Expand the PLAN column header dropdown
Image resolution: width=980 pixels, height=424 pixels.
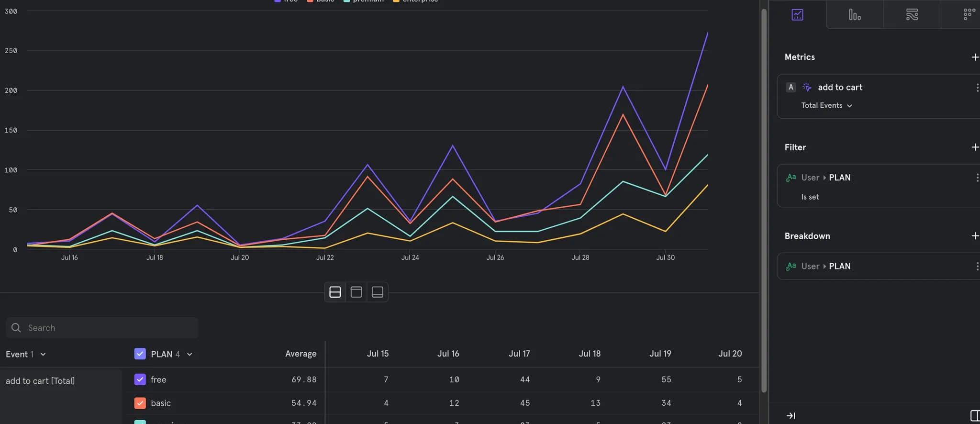tap(189, 354)
